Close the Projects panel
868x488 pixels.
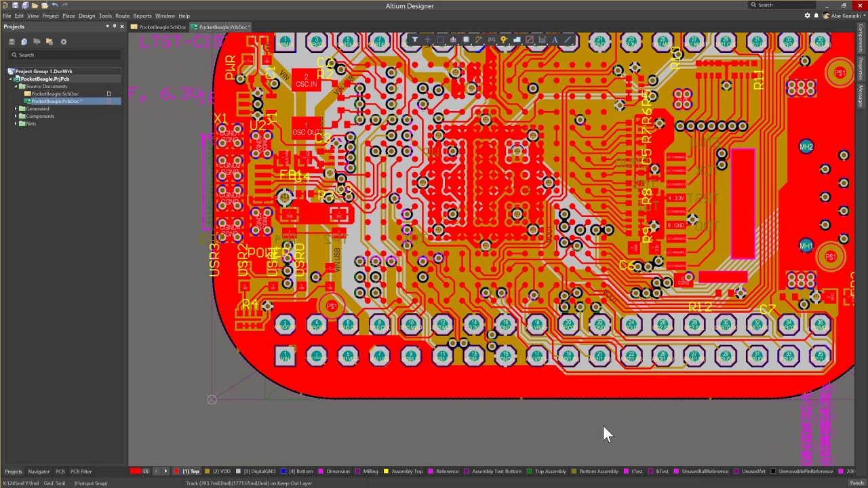point(122,26)
